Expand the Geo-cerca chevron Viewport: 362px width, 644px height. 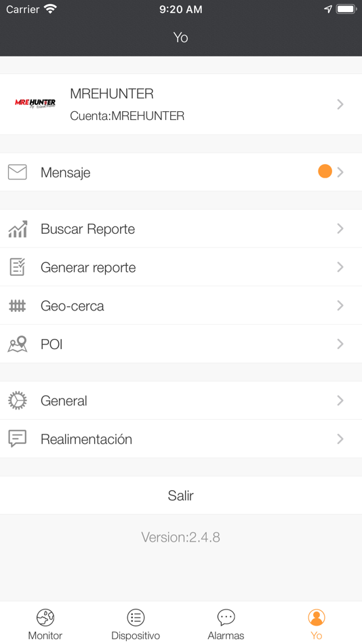pyautogui.click(x=340, y=305)
